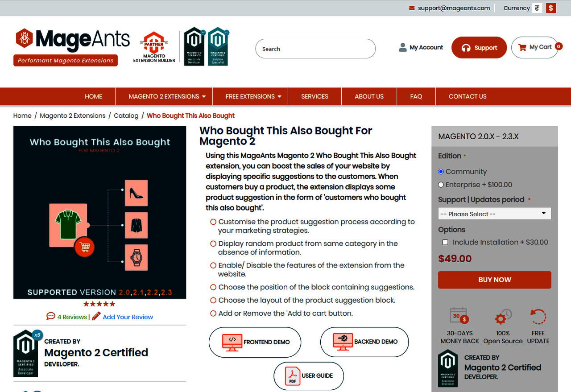Open Support Updates period dropdown
The width and height of the screenshot is (571, 392).
click(x=494, y=214)
